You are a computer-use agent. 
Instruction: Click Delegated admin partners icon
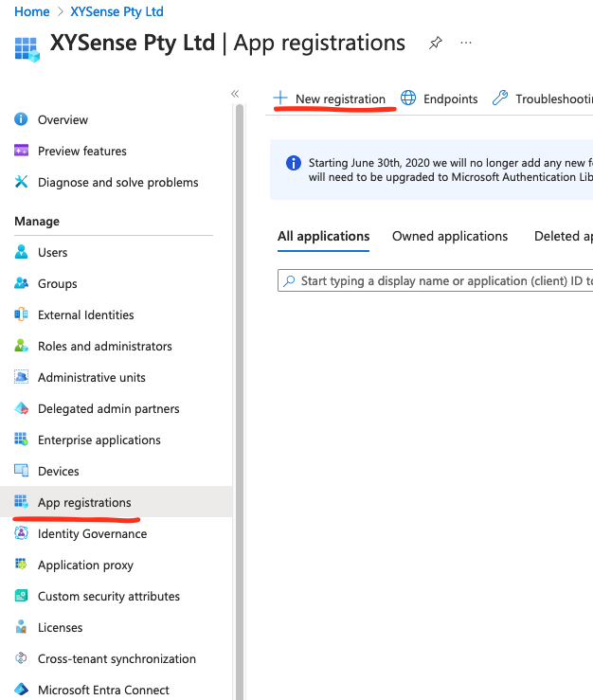click(21, 408)
